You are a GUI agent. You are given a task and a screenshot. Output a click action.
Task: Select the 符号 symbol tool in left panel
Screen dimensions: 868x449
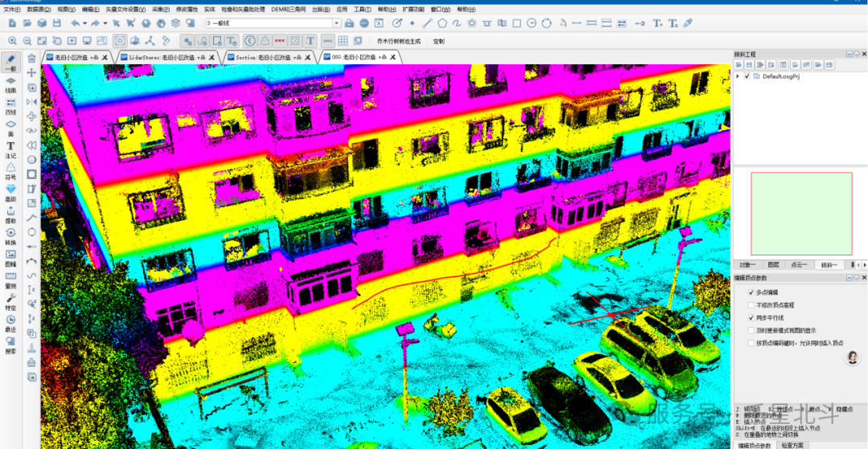10,171
